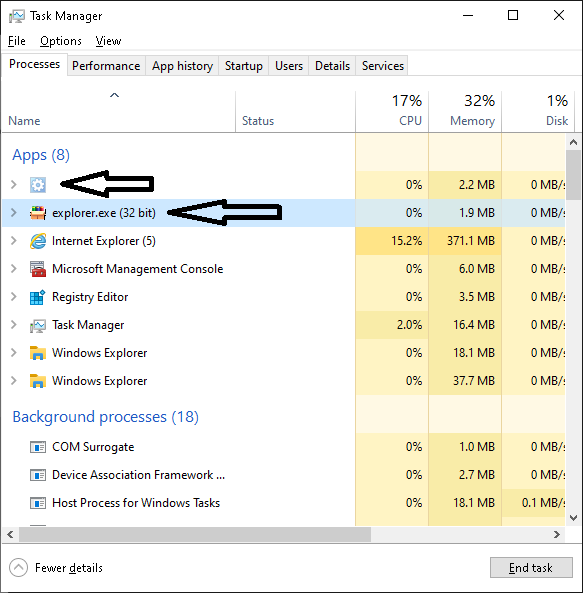Open the View menu
The width and height of the screenshot is (583, 593).
[x=108, y=41]
